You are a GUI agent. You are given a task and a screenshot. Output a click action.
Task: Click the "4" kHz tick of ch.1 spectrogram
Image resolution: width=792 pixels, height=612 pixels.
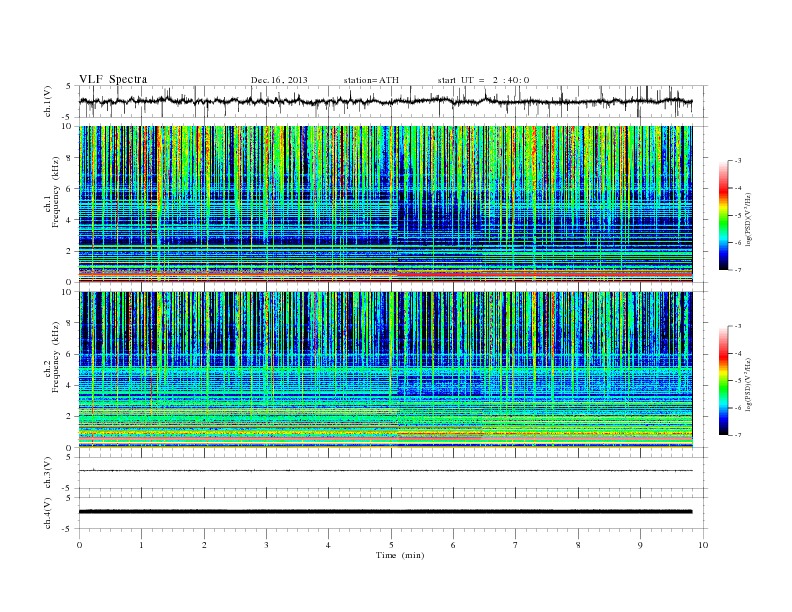(x=69, y=220)
